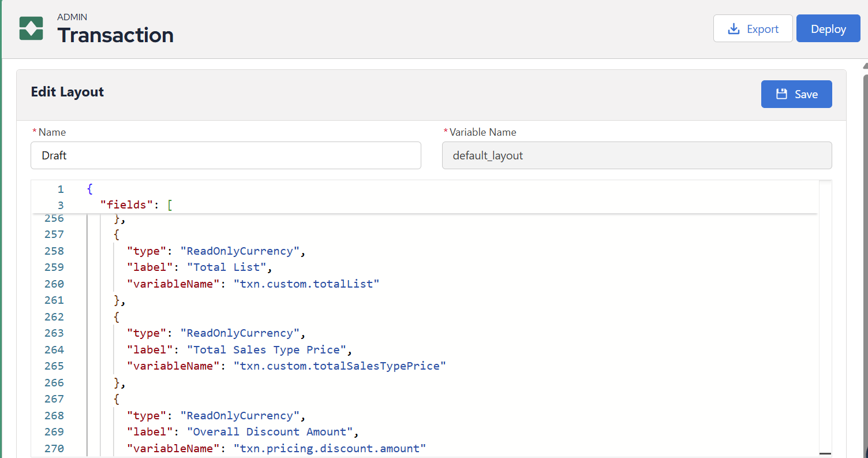This screenshot has width=868, height=458.
Task: Click the Name input field containing Draft
Action: (226, 155)
